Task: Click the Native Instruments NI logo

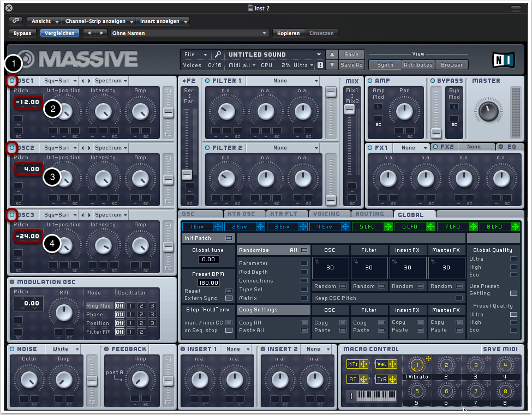Action: [x=504, y=59]
